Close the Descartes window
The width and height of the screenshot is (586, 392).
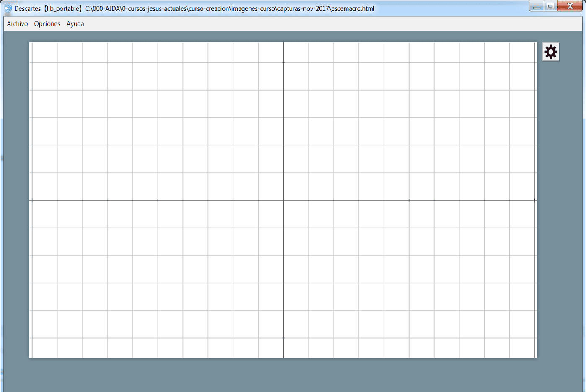pos(570,6)
